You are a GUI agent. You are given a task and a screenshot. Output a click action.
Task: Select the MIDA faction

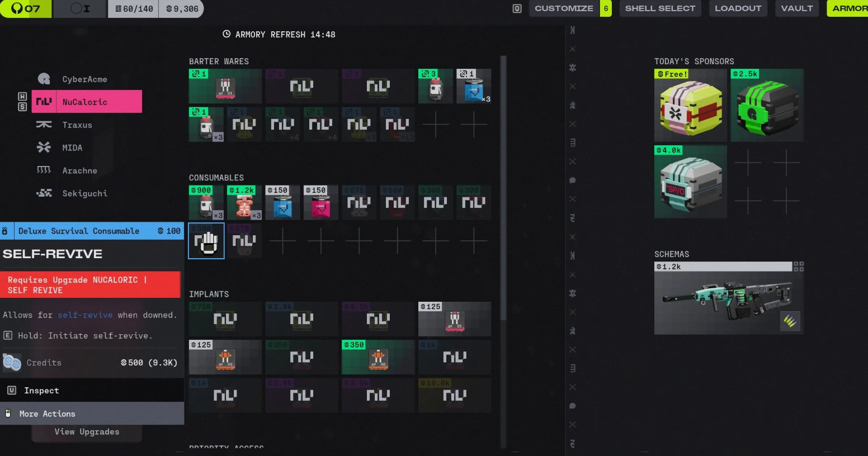coord(72,148)
